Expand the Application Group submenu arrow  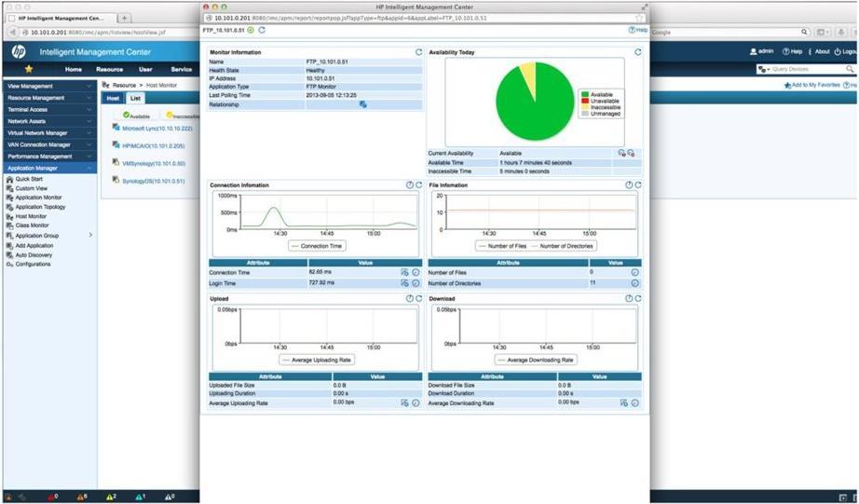pos(90,236)
